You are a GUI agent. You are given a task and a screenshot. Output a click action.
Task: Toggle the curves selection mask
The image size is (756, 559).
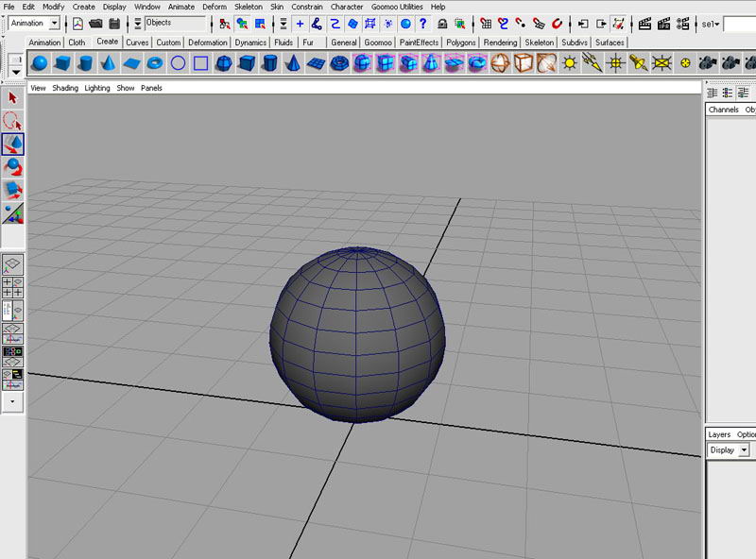click(x=335, y=24)
